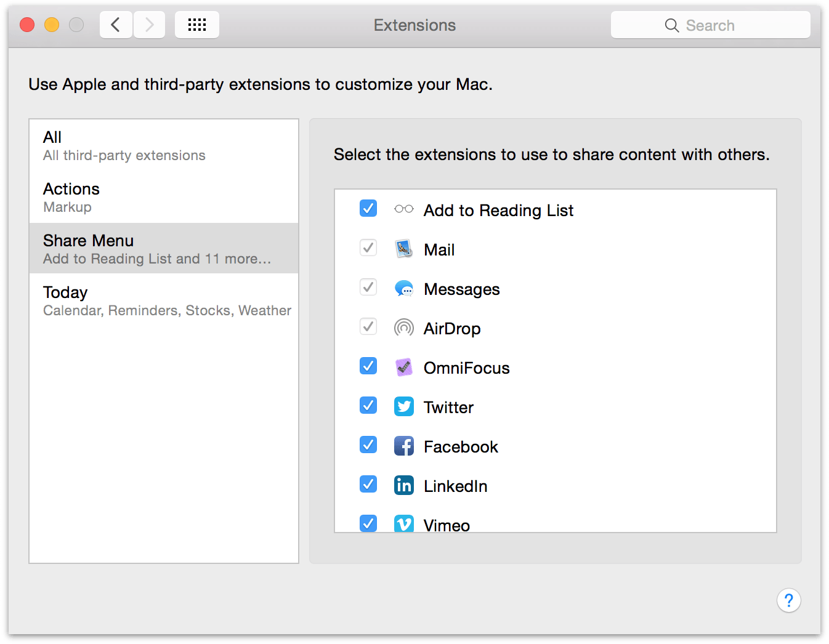Select the Actions category
This screenshot has width=829, height=644.
(164, 197)
